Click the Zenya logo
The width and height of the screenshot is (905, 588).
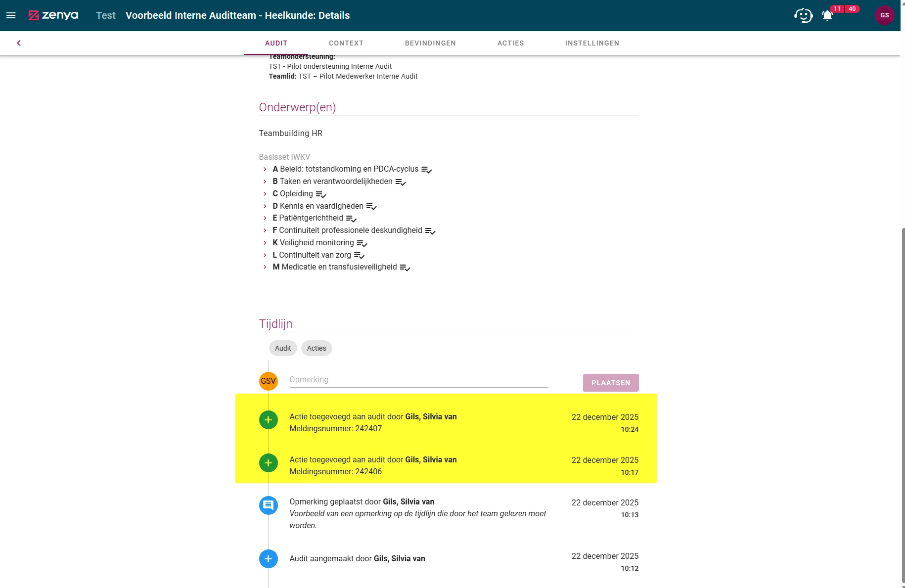53,15
